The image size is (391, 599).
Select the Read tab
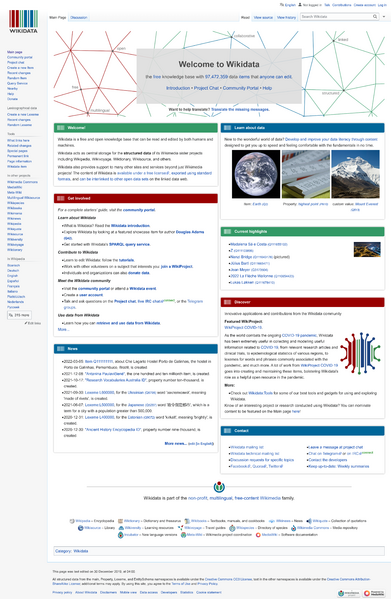(x=245, y=18)
